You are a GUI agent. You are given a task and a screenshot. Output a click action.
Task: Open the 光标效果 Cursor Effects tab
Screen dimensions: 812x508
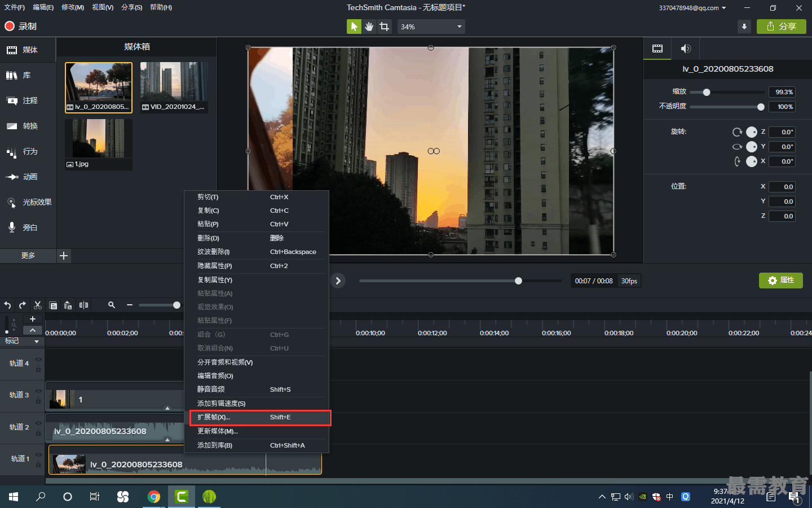coord(28,202)
